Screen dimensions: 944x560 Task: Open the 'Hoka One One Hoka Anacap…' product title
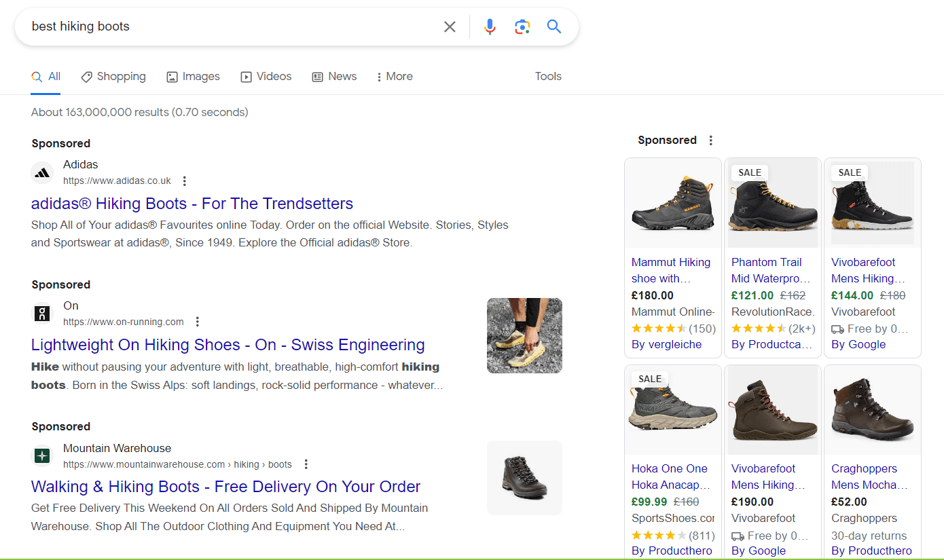point(671,477)
